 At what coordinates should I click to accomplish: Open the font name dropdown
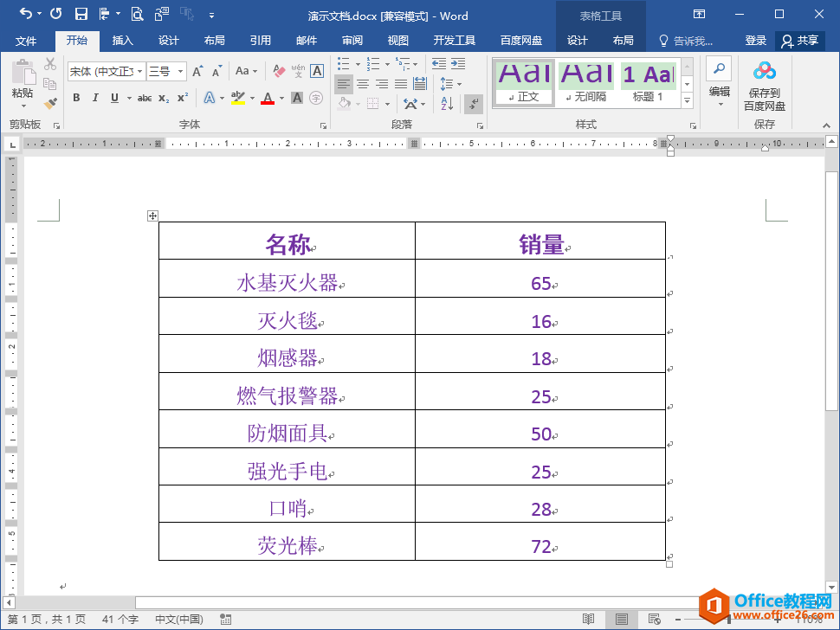pyautogui.click(x=139, y=71)
